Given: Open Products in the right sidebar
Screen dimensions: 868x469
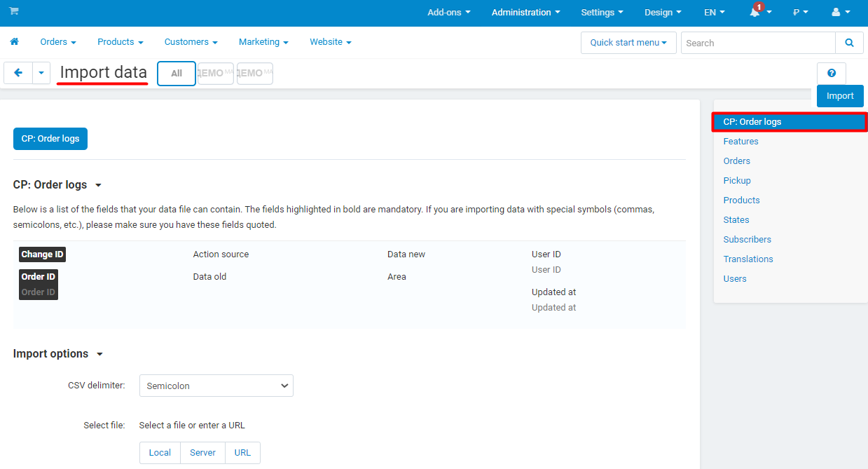Looking at the screenshot, I should (x=742, y=200).
